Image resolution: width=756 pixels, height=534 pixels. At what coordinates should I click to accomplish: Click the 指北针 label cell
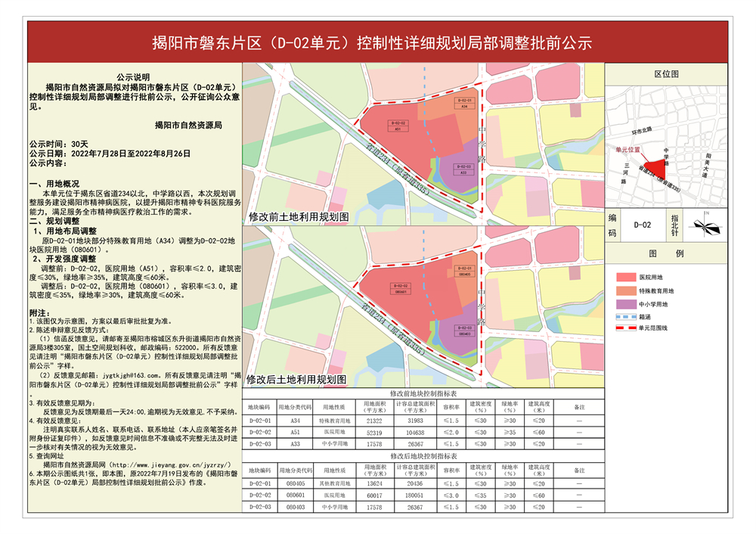674,225
